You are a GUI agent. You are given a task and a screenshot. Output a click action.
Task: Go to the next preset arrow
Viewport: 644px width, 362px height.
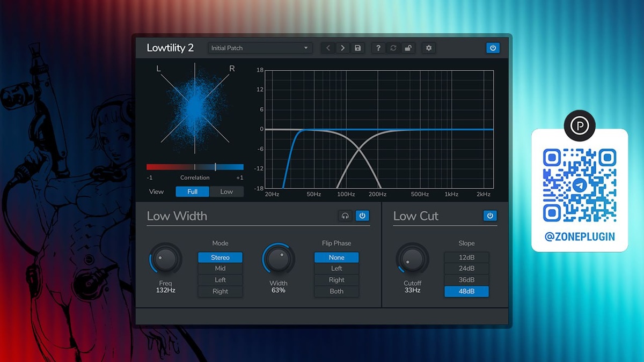343,48
